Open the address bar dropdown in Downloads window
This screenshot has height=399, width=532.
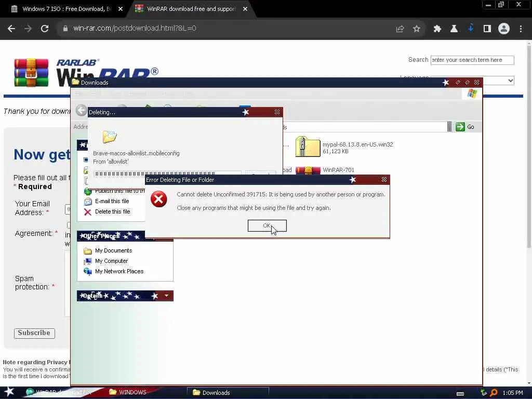[449, 127]
